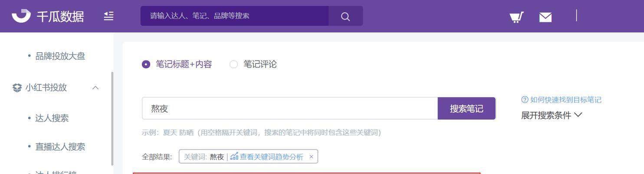
Task: Click the 千瓜数据 logo icon
Action: tap(21, 16)
